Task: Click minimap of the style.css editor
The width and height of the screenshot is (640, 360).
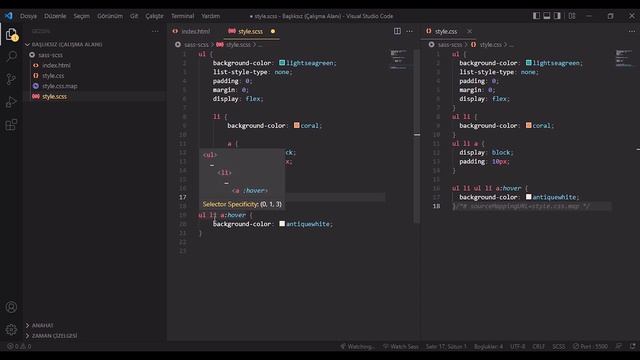Action: [624, 58]
